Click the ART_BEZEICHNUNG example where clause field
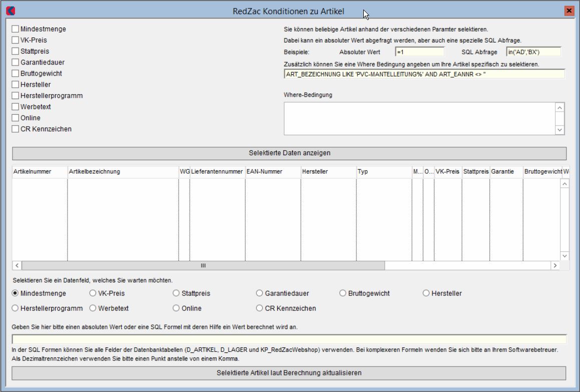 425,74
